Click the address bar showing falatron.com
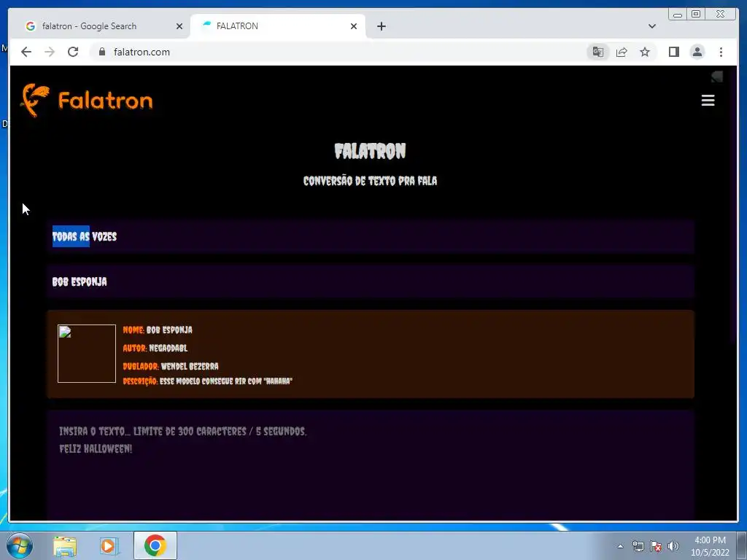The image size is (747, 560). coord(338,52)
